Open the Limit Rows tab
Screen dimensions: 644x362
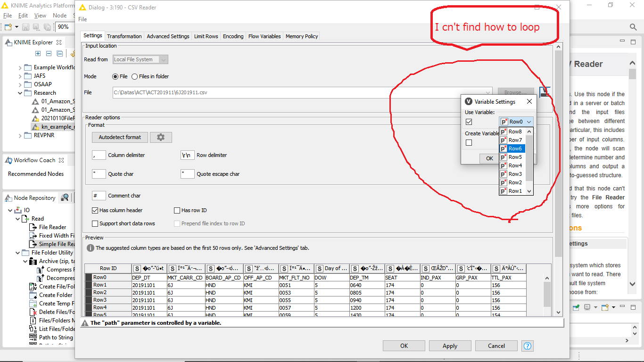click(x=206, y=36)
